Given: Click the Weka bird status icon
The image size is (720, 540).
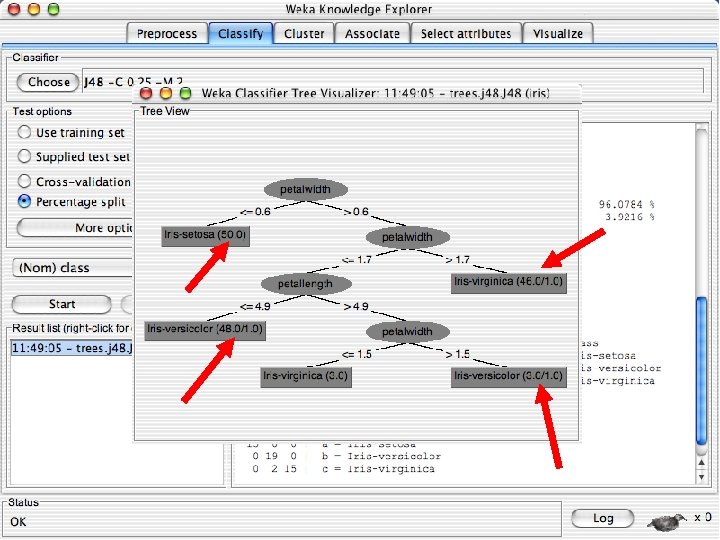Looking at the screenshot, I should point(666,520).
